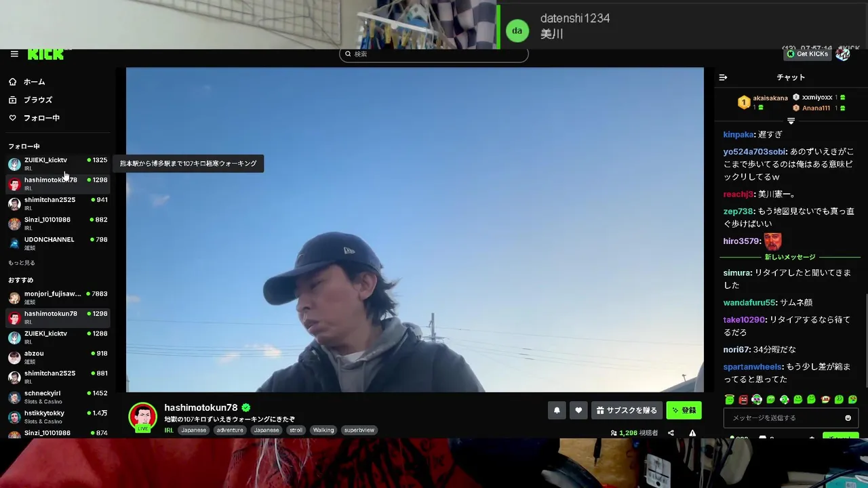This screenshot has height=488, width=868.
Task: Select the superbview tag
Action: (x=358, y=430)
